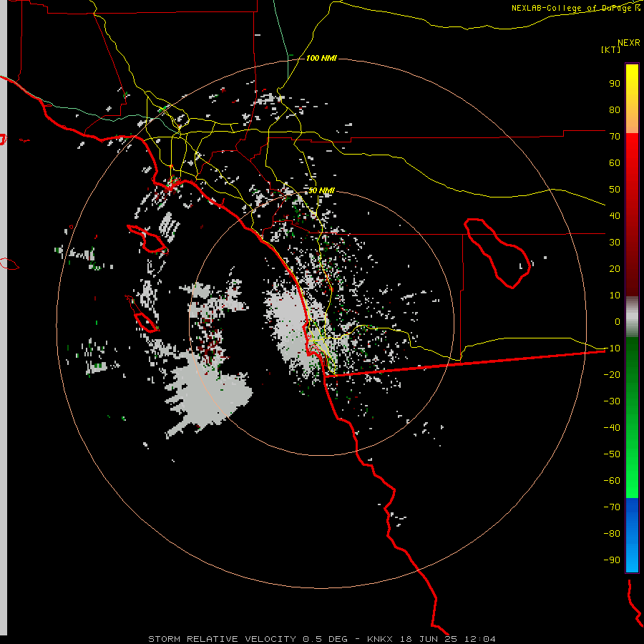Screen dimensions: 644x644
Task: Click the NEXR label above the color scale
Action: [629, 43]
